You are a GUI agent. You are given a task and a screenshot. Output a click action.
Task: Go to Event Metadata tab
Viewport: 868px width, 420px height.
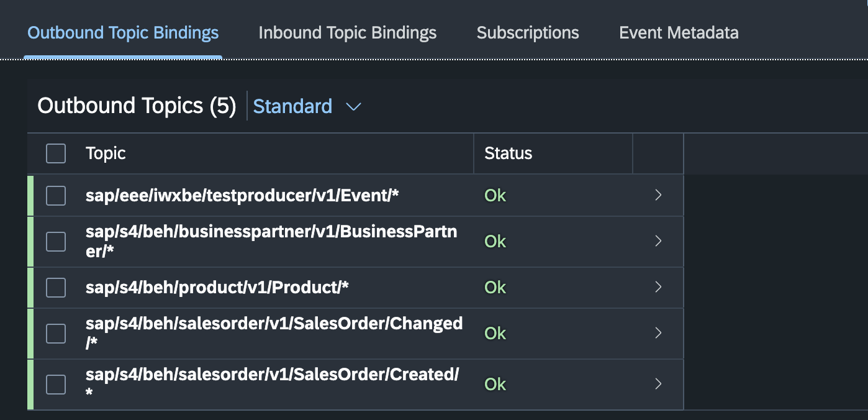[x=679, y=33]
